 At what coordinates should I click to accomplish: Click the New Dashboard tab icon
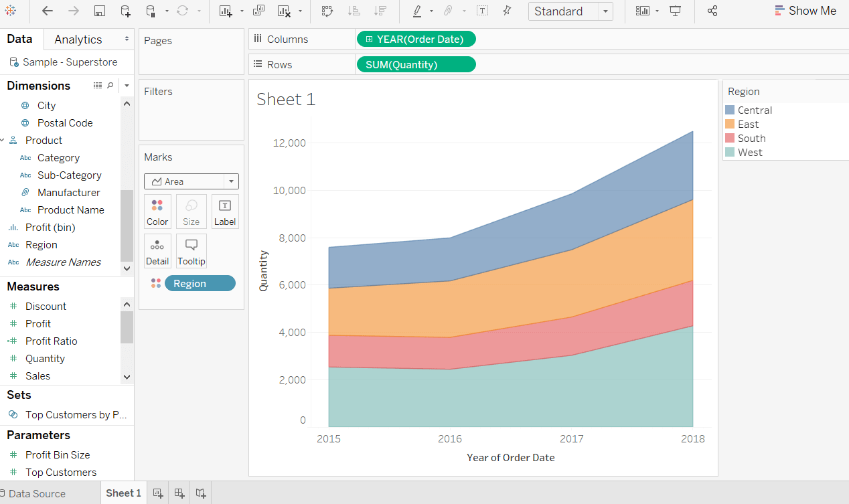[x=179, y=493]
